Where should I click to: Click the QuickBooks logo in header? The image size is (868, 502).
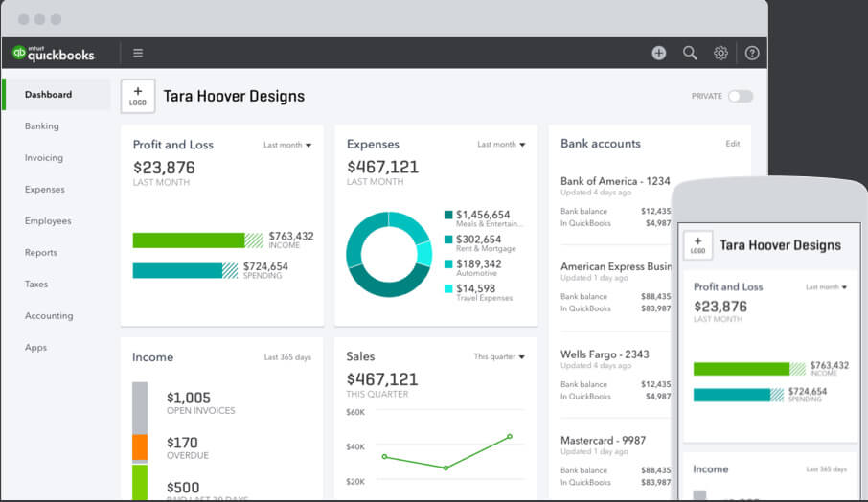(54, 54)
